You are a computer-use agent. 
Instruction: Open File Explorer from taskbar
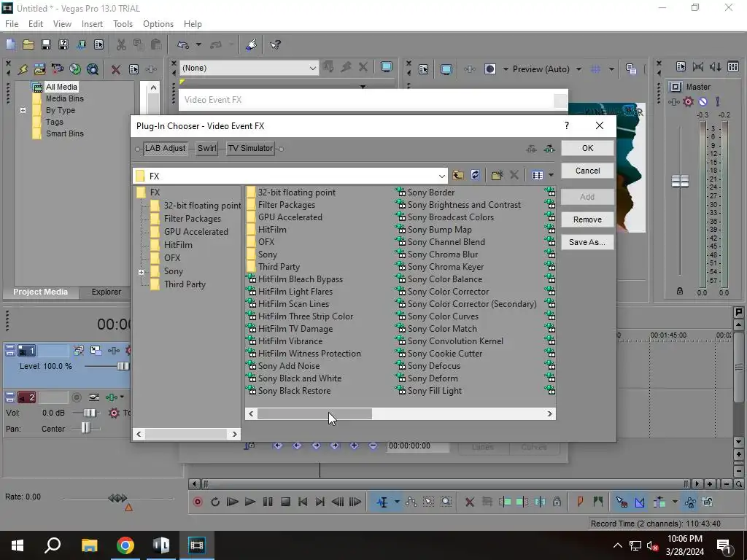[x=89, y=545]
